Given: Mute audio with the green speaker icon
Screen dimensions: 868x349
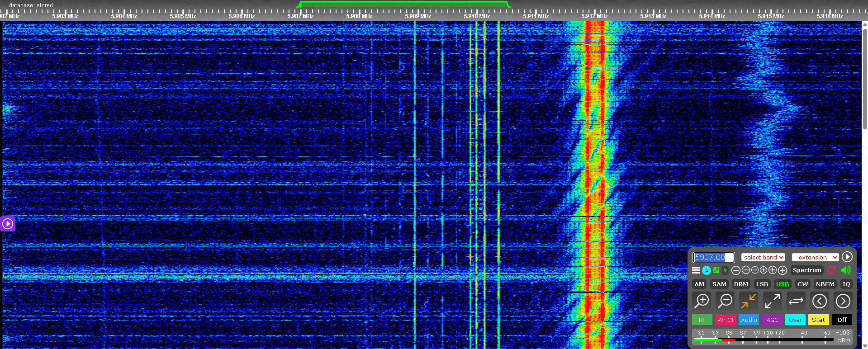Looking at the screenshot, I should [x=846, y=270].
